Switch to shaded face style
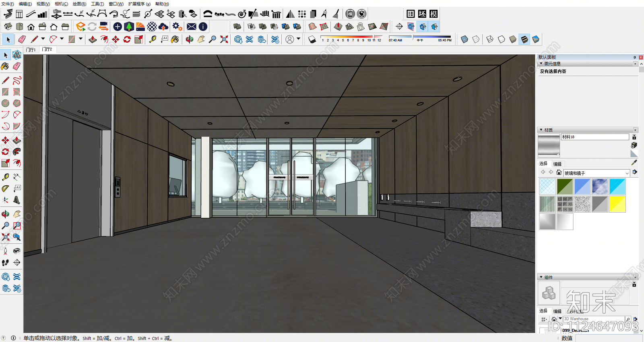This screenshot has width=644, height=342. pyautogui.click(x=513, y=39)
